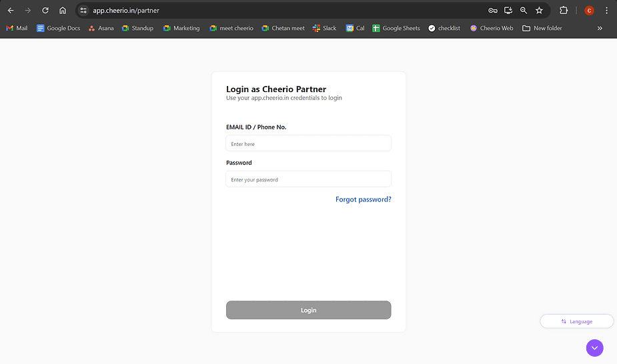Open the browser home page icon
This screenshot has height=364, width=617.
(x=63, y=11)
